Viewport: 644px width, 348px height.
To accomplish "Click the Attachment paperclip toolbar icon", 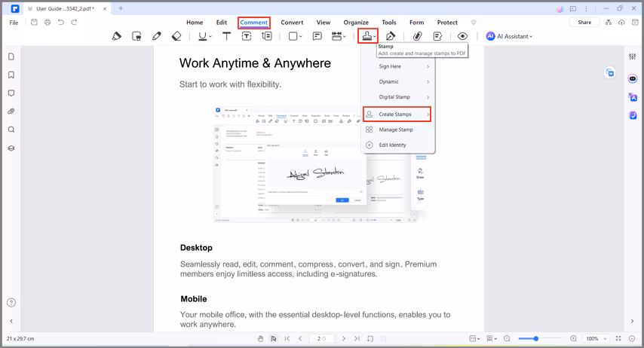I will 416,36.
